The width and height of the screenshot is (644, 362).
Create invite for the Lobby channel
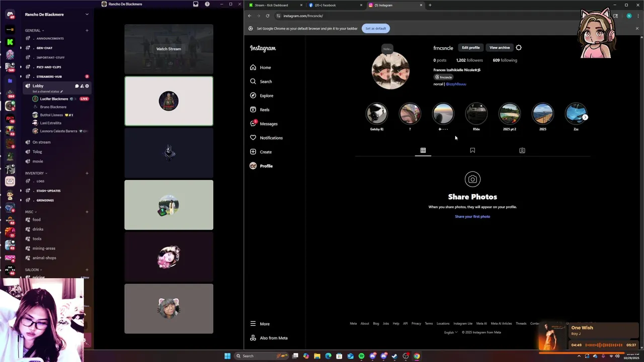[x=82, y=86]
